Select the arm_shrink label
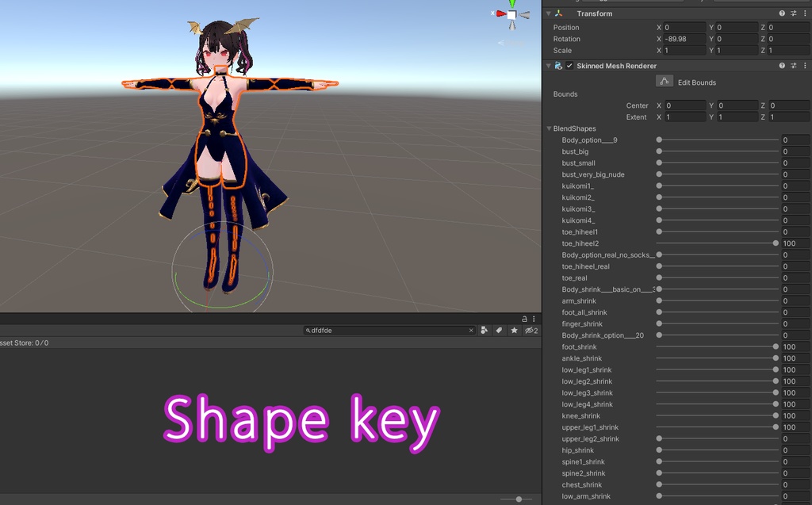812x505 pixels. point(579,301)
